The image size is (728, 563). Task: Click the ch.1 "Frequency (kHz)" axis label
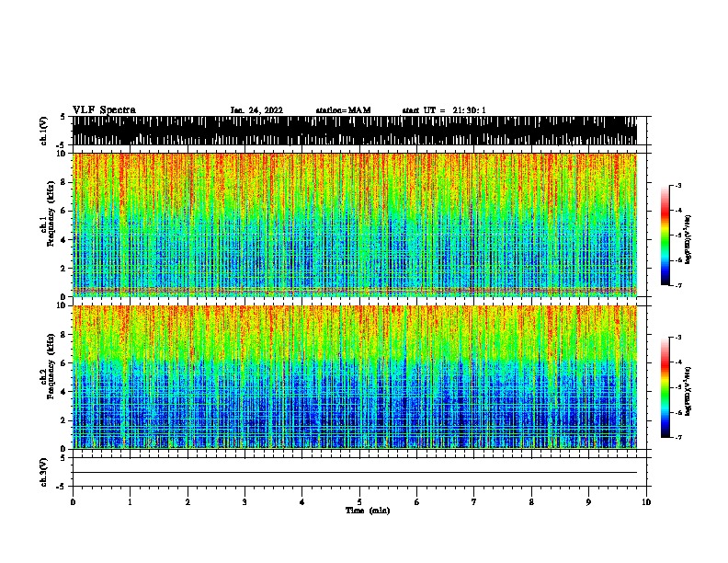(x=51, y=213)
